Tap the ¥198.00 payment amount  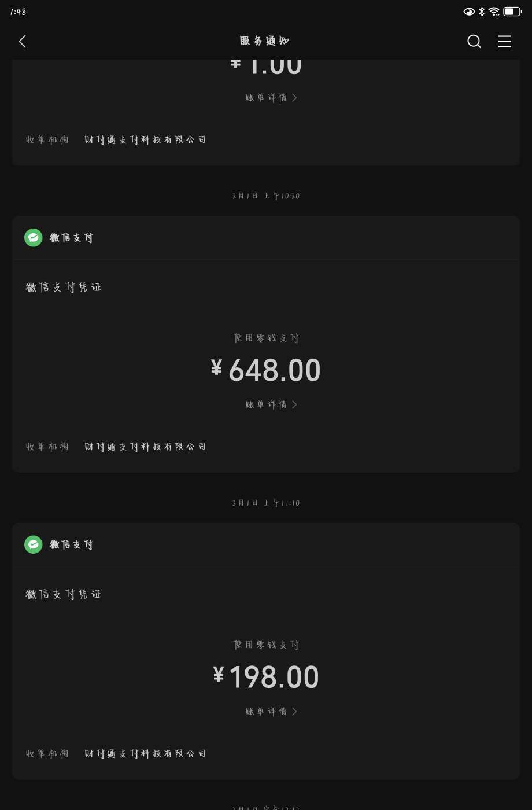click(266, 677)
